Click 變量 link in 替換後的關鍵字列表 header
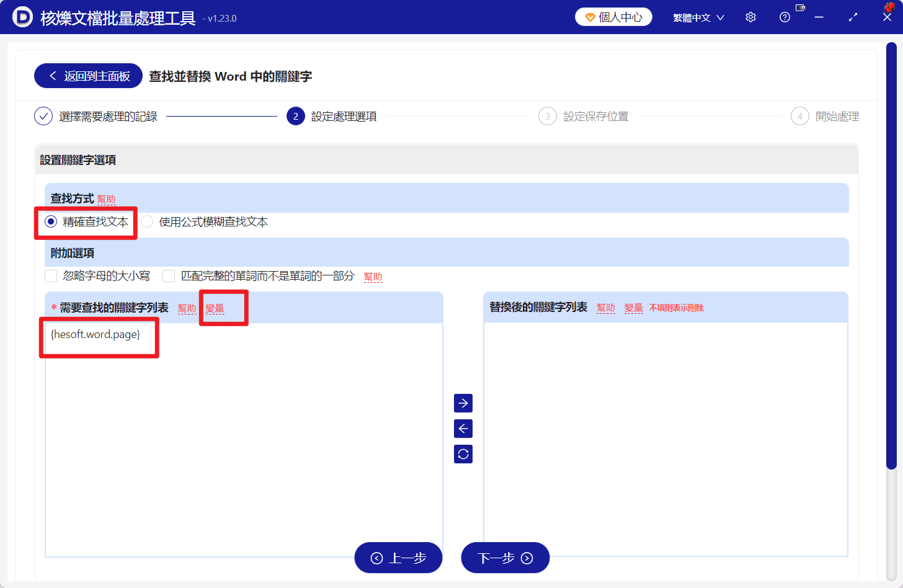 [x=634, y=308]
